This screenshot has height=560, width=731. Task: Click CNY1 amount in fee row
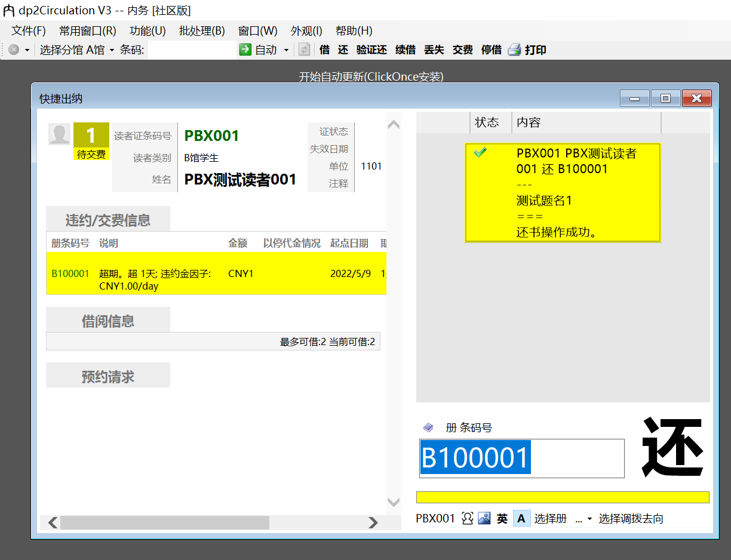point(241,273)
